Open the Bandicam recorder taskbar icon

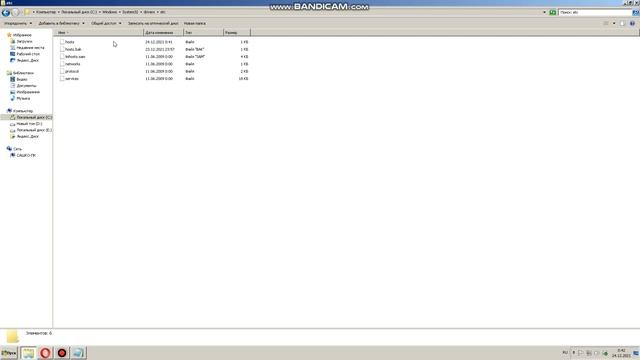(x=62, y=353)
